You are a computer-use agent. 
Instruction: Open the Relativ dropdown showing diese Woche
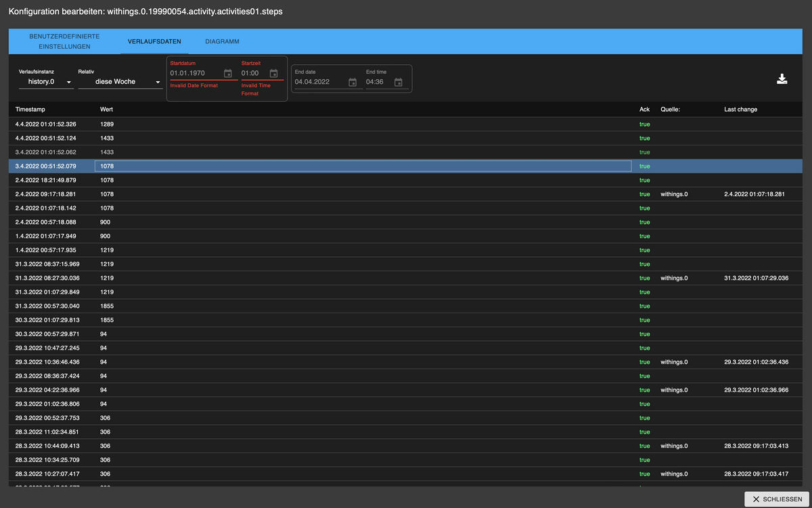tap(120, 82)
